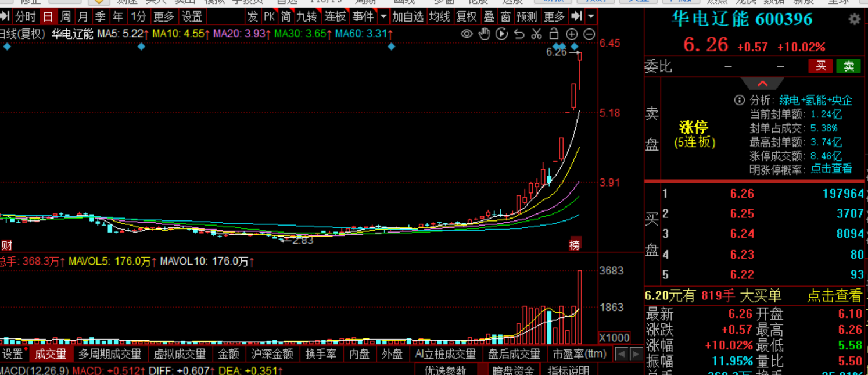Screen dimensions: 868x375
Task: Toggle the eye visibility icon on the chart
Action: [467, 34]
